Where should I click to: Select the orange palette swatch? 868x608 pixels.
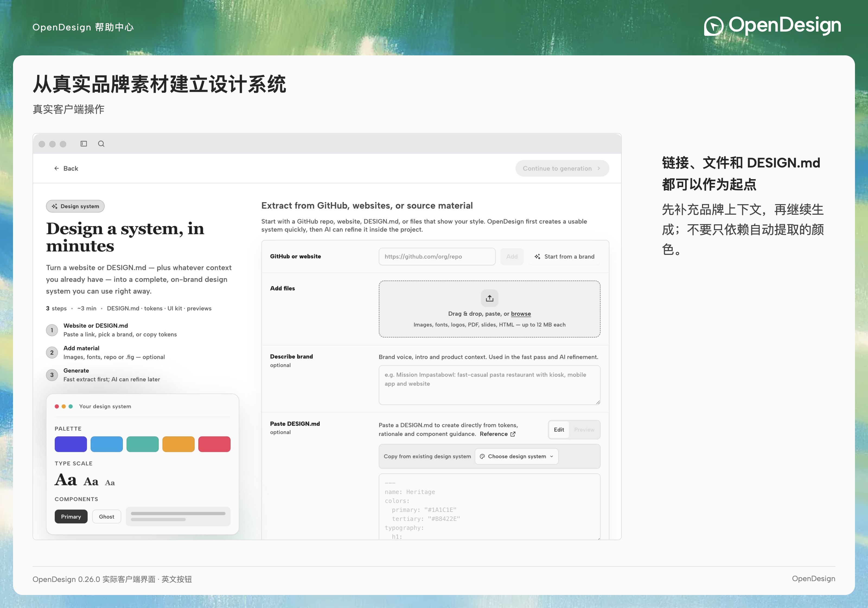tap(178, 444)
